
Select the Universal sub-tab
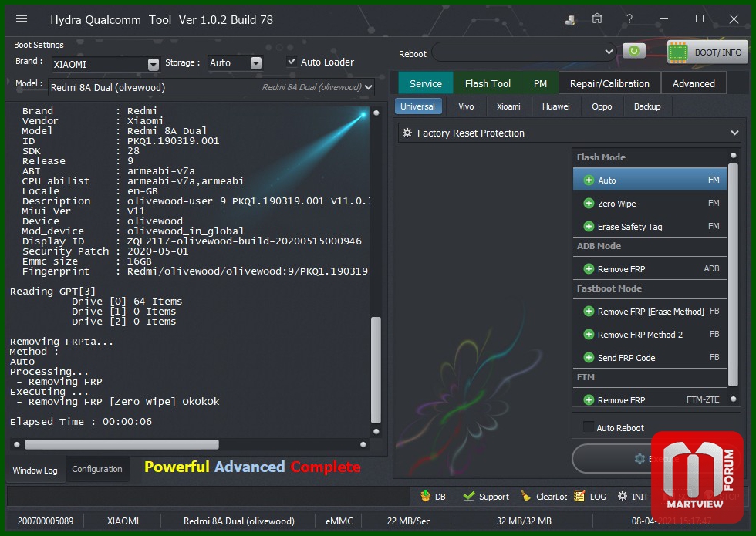point(417,106)
